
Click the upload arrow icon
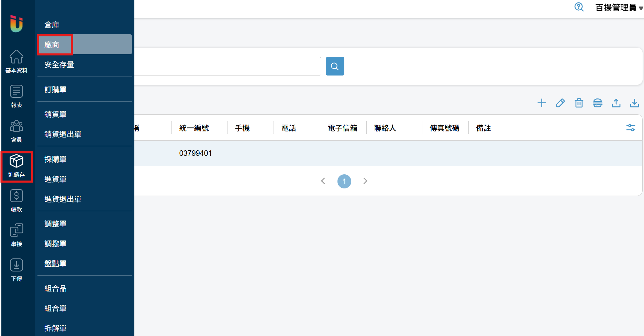[x=616, y=103]
